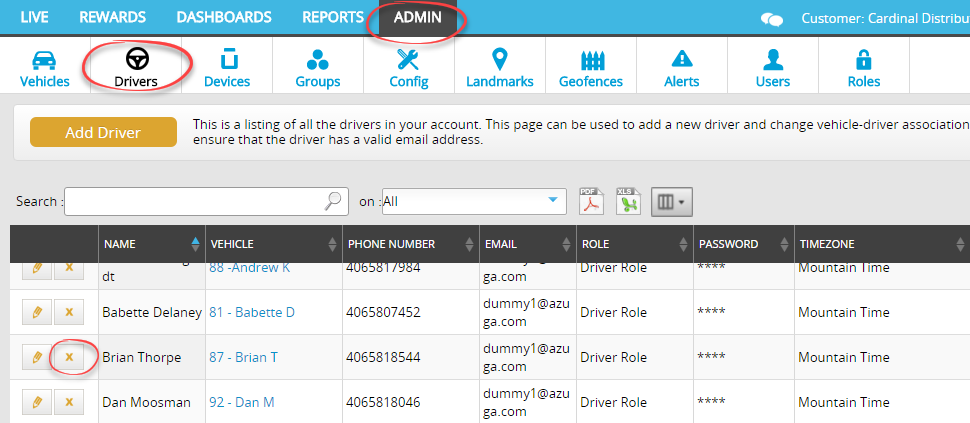The width and height of the screenshot is (970, 423).
Task: Delete Dan Moosman driver record
Action: (69, 403)
